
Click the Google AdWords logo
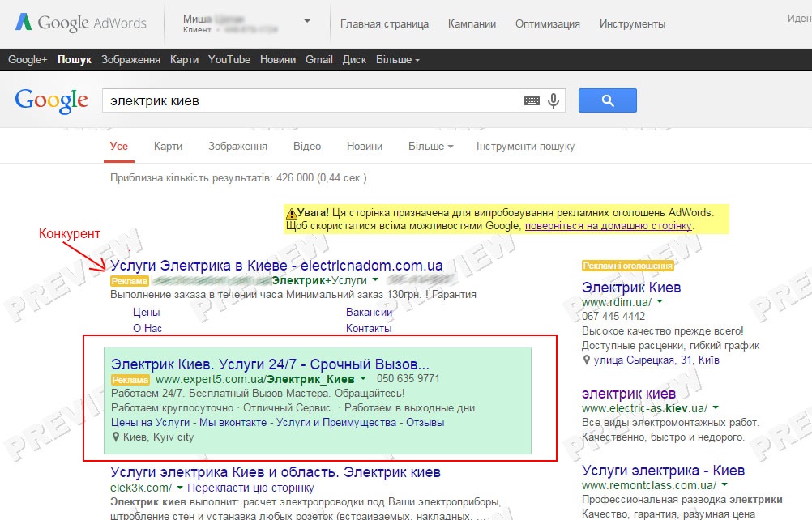[81, 23]
